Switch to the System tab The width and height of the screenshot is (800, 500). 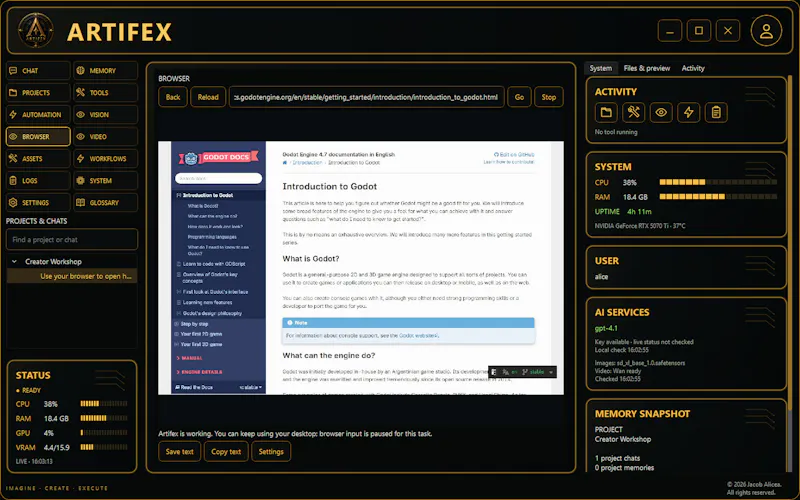(x=601, y=68)
